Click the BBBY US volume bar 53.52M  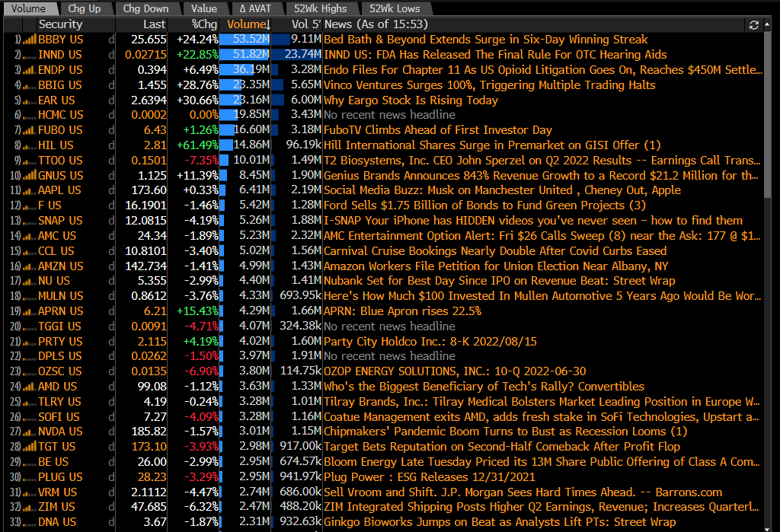coord(245,40)
